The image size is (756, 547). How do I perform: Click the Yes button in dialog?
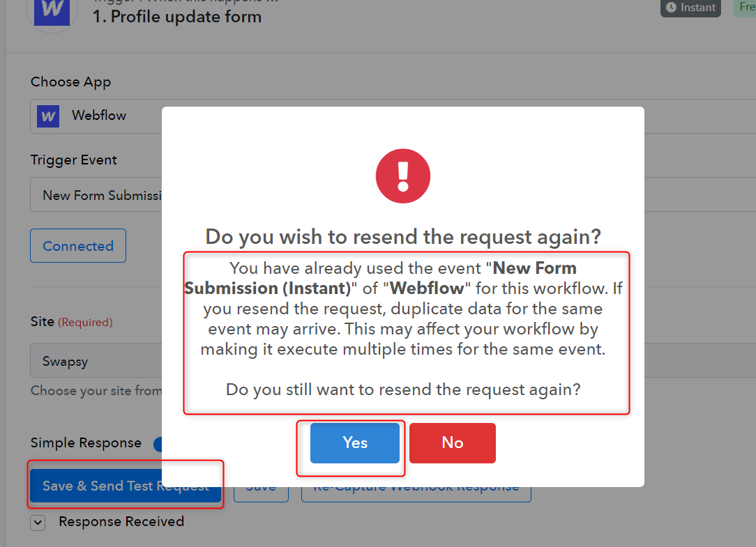[355, 443]
